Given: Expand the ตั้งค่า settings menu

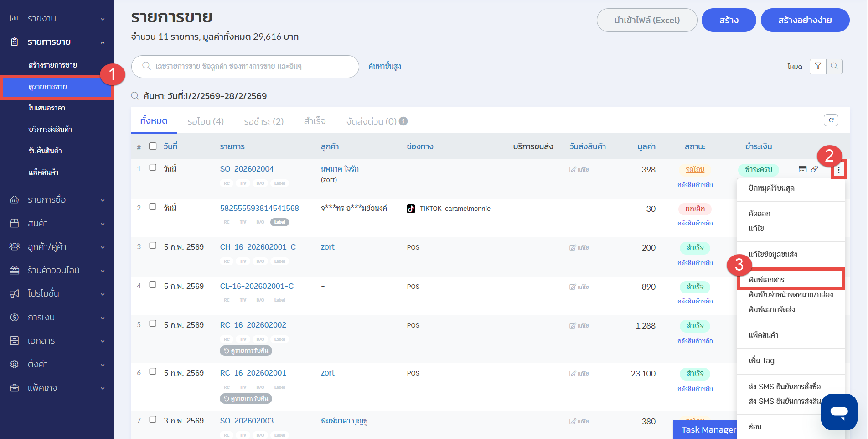Looking at the screenshot, I should point(57,364).
